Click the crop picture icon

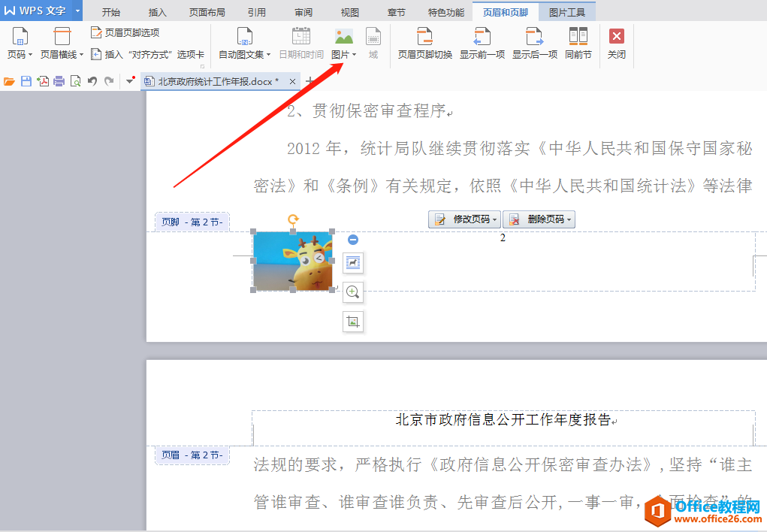tap(352, 322)
